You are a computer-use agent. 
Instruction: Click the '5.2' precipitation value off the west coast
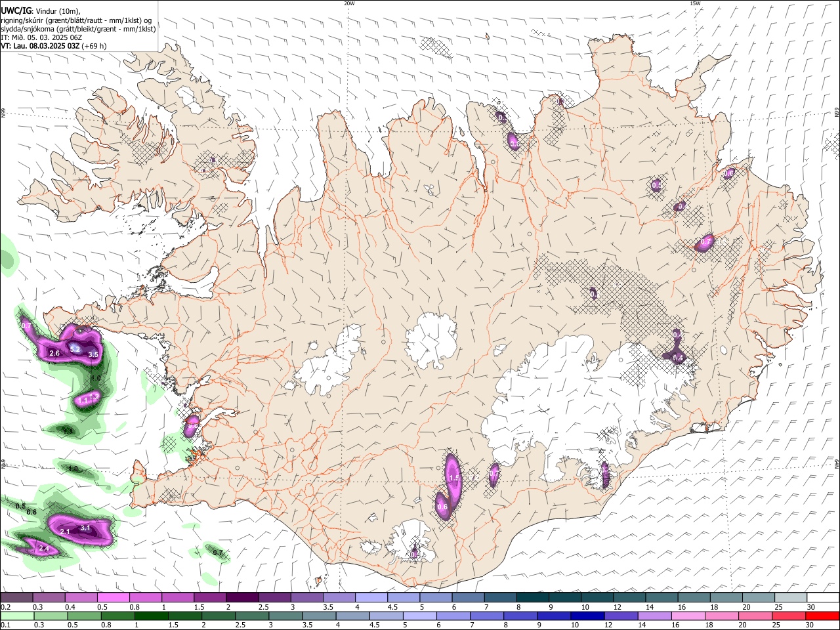click(75, 349)
